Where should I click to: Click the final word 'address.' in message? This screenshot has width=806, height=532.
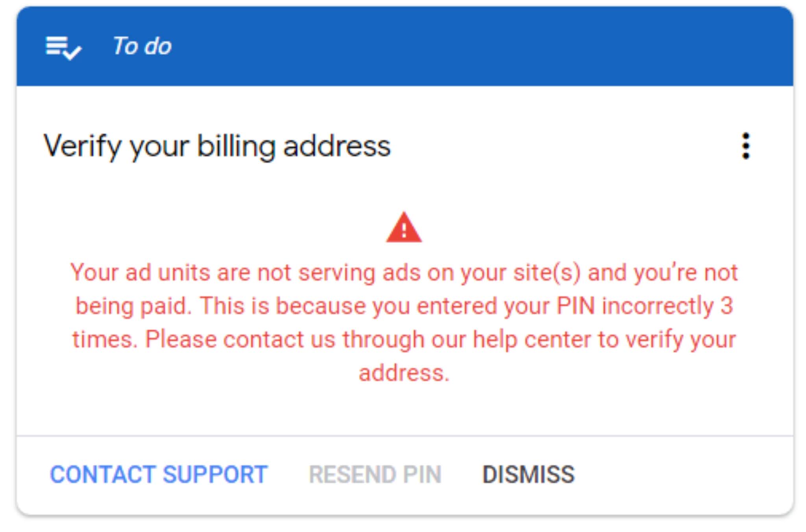(404, 373)
